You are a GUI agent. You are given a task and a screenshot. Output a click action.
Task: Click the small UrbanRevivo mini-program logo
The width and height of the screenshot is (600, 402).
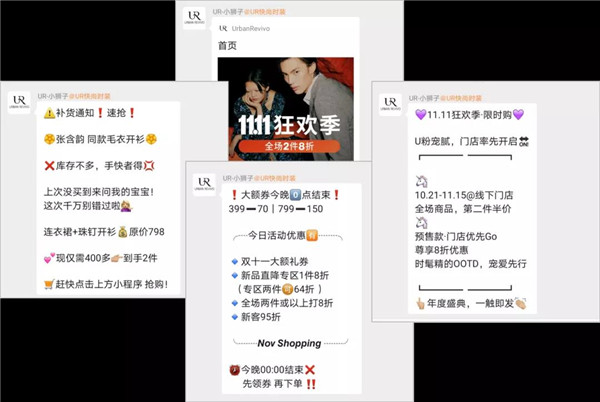(x=223, y=28)
